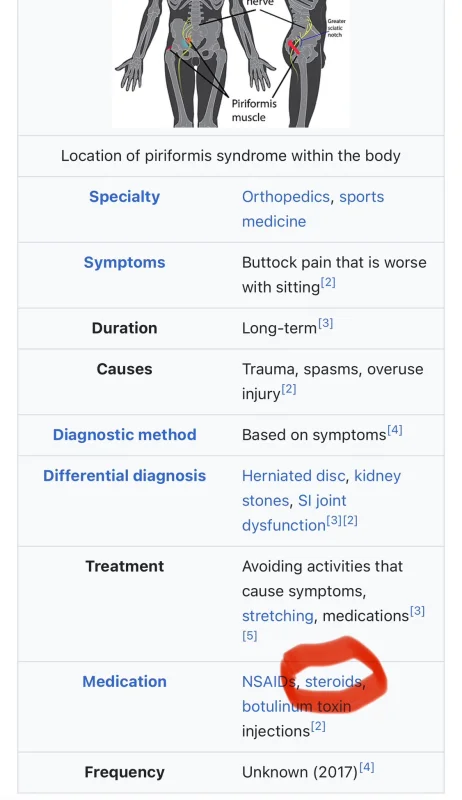
Task: Click citation [3] beside Long-term
Action: 325,323
